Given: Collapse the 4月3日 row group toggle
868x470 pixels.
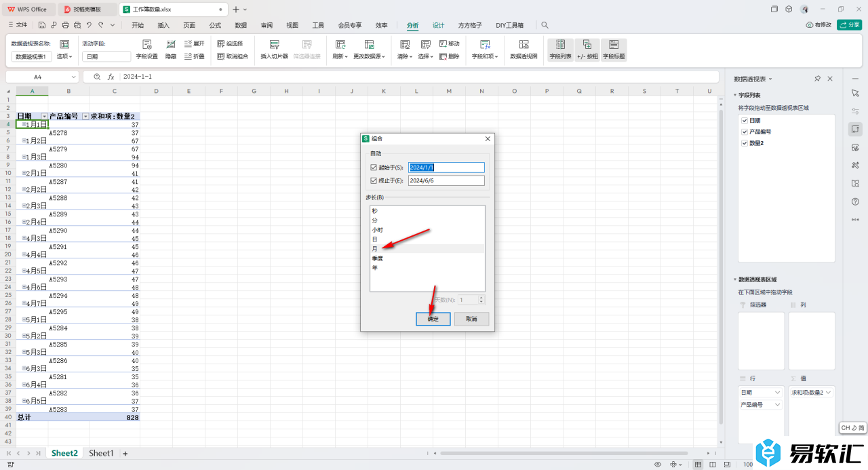Looking at the screenshot, I should point(24,238).
